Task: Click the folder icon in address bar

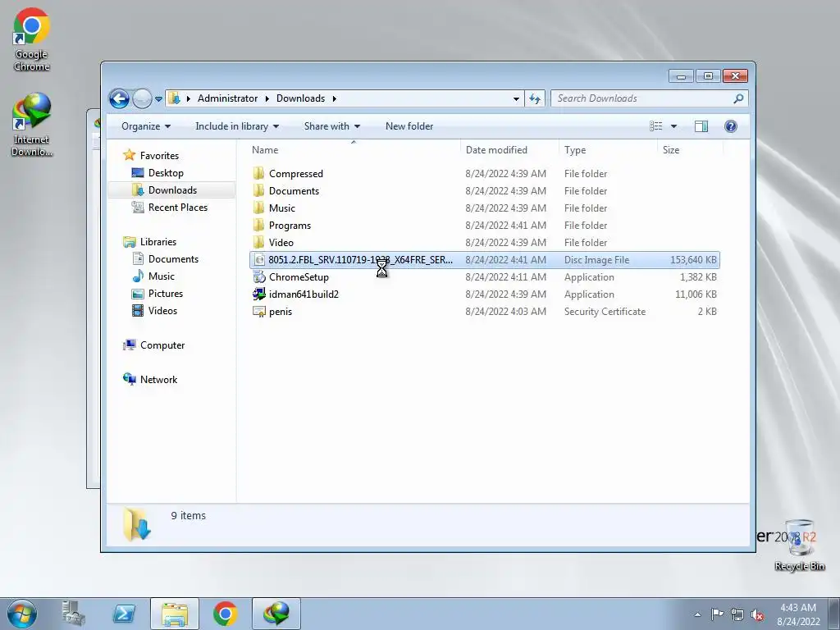Action: click(174, 98)
